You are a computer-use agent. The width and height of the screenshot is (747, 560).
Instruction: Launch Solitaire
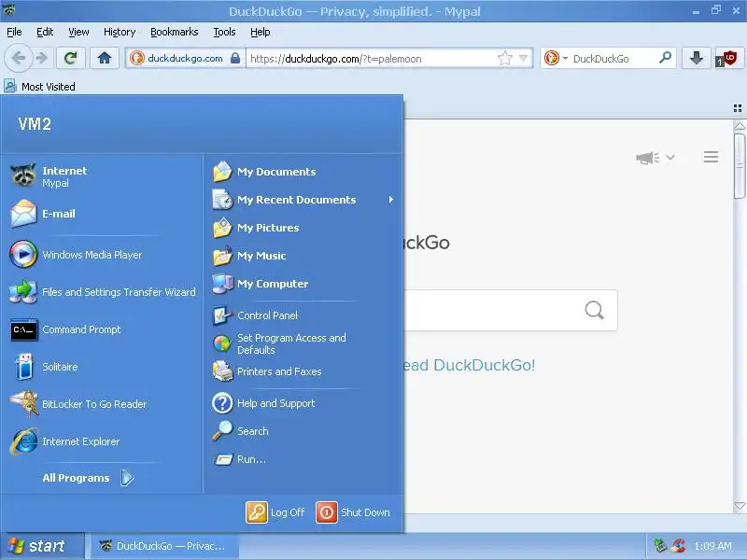coord(103,367)
